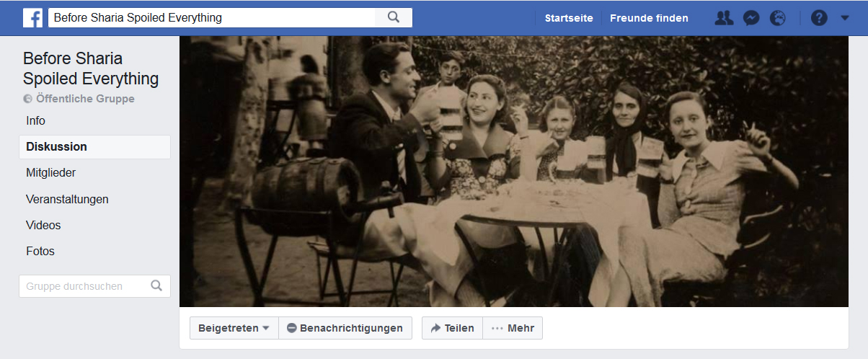Click the Teilen share button
This screenshot has width=868, height=359.
pyautogui.click(x=452, y=328)
